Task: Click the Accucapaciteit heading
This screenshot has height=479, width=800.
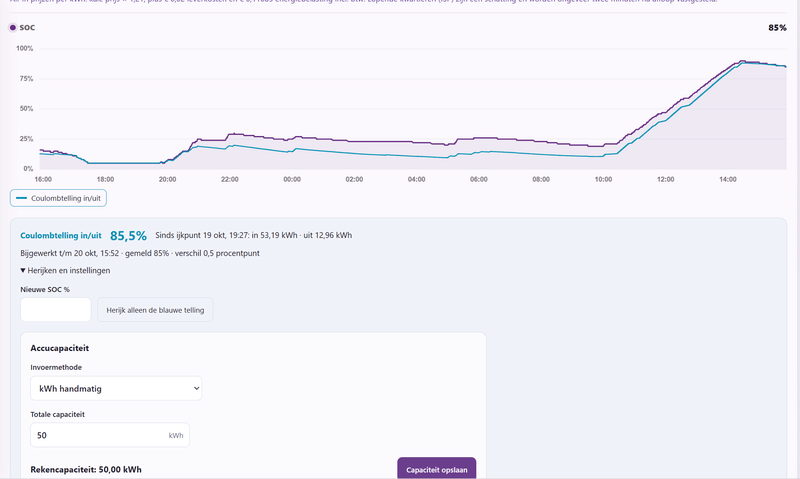Action: [60, 348]
